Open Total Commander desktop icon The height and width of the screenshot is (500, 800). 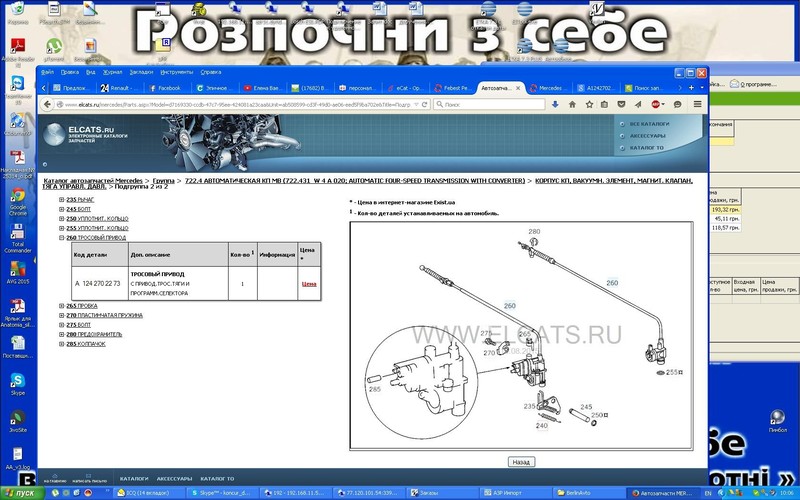[18, 238]
